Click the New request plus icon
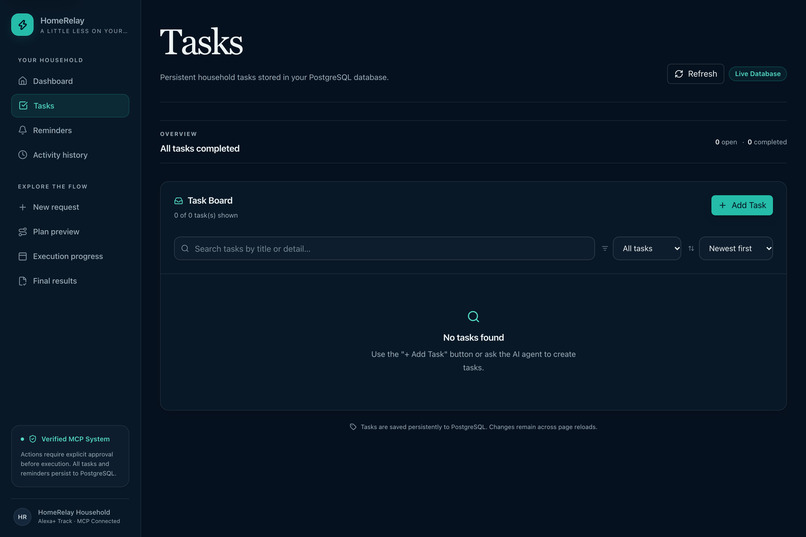The image size is (806, 537). (x=23, y=207)
